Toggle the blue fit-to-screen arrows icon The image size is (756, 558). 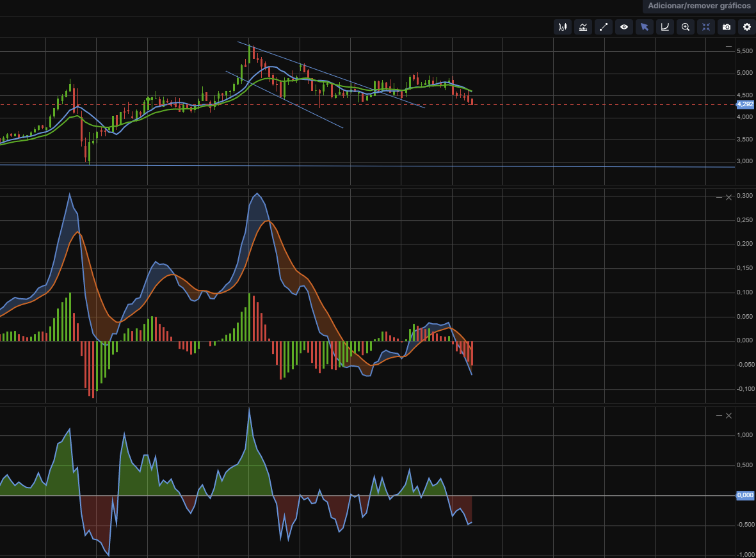coord(706,27)
